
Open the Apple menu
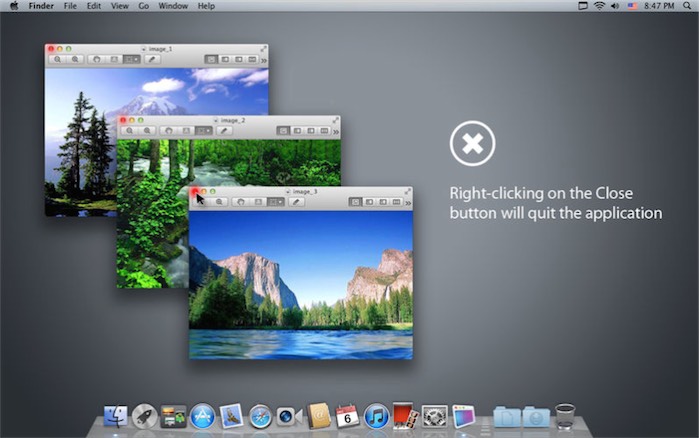[x=14, y=6]
